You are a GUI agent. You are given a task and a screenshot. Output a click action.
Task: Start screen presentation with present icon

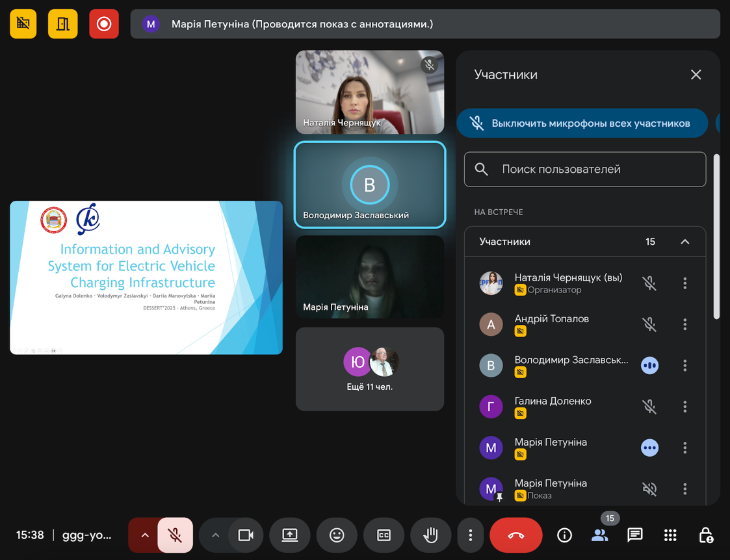(x=289, y=535)
